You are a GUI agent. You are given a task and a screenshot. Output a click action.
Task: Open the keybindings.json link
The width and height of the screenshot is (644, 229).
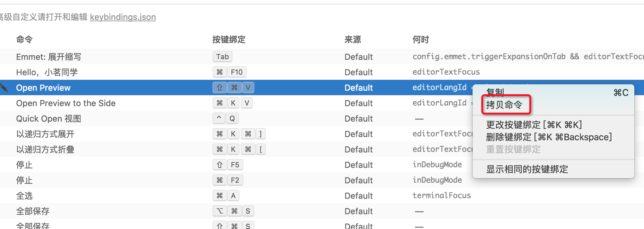click(123, 17)
